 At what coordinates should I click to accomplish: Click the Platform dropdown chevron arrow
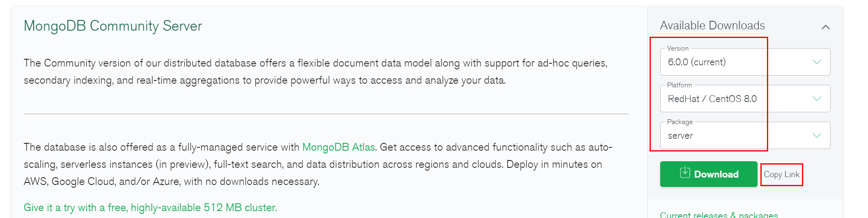click(817, 99)
